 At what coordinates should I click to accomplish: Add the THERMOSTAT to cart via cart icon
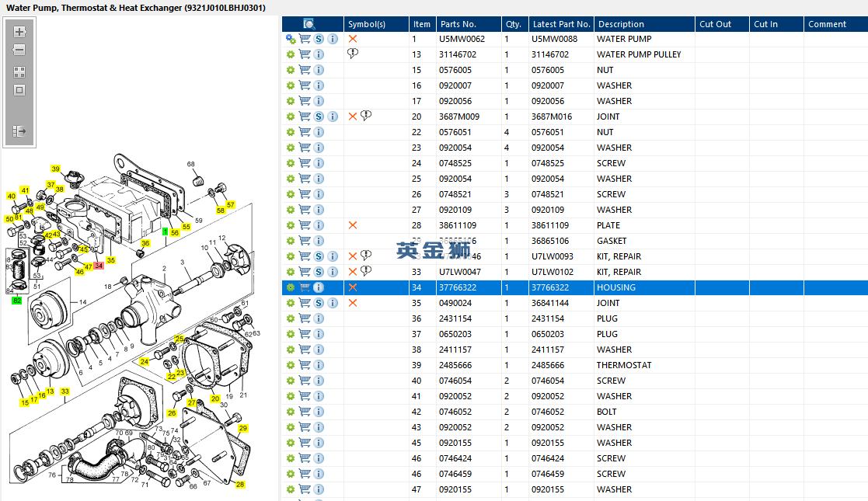click(305, 365)
